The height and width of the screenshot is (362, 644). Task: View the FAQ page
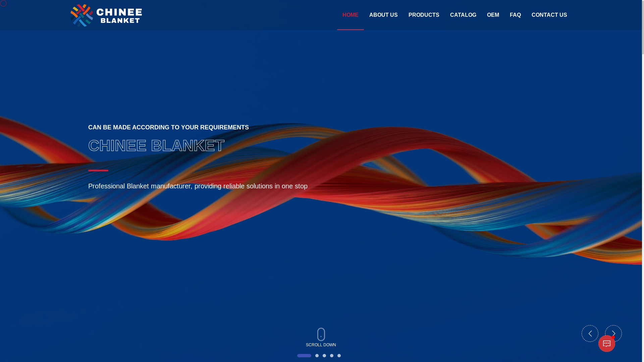(515, 15)
